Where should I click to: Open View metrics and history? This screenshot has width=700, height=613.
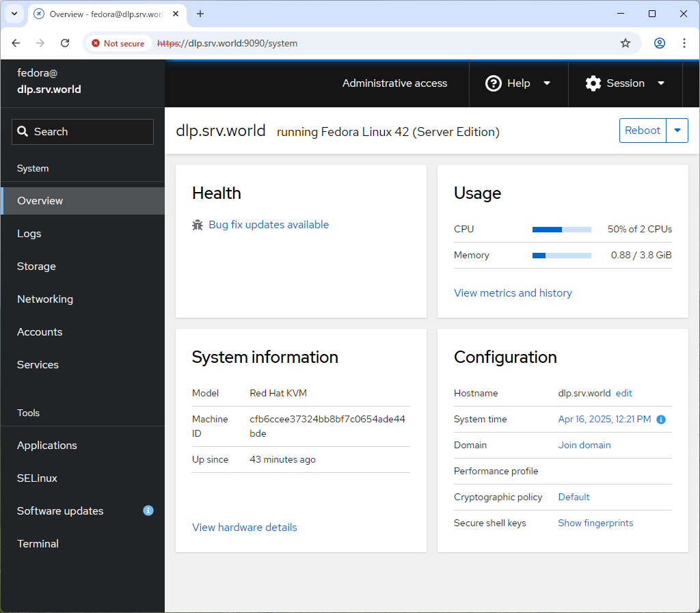[x=513, y=292]
